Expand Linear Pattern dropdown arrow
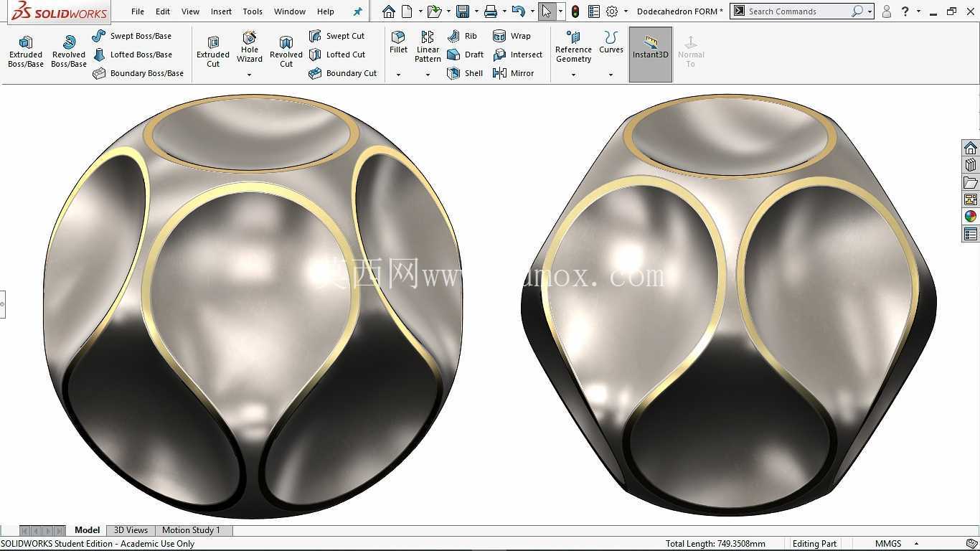Screen dimensions: 980x551 coord(428,75)
